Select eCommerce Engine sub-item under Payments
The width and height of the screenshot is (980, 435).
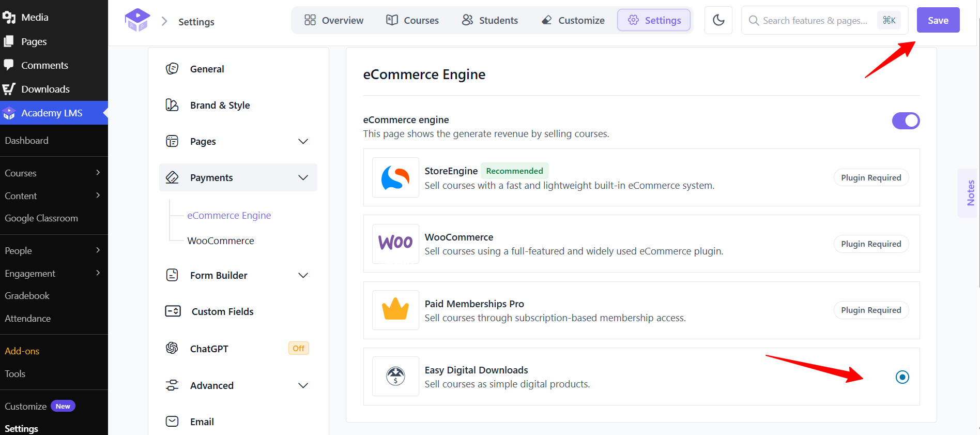click(229, 215)
